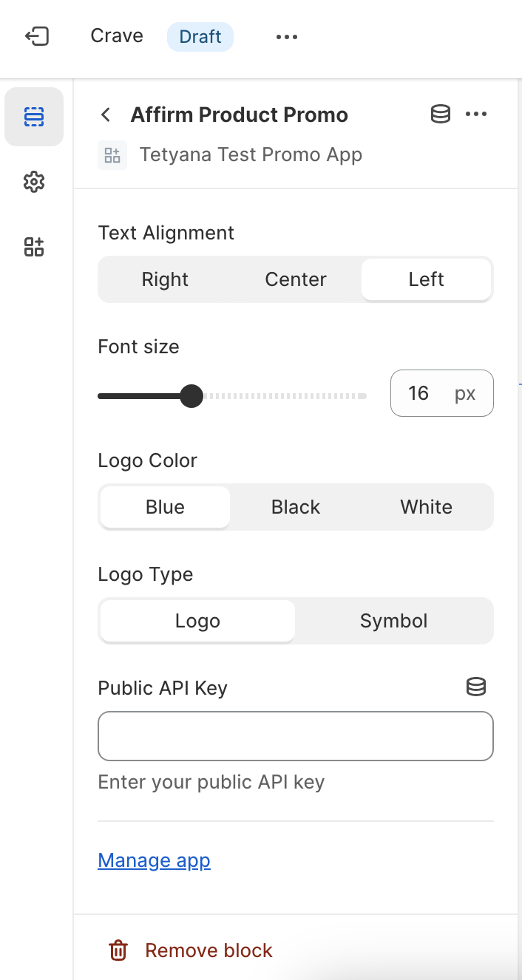Switch Logo Type to Symbol
The height and width of the screenshot is (980, 522).
tap(394, 621)
